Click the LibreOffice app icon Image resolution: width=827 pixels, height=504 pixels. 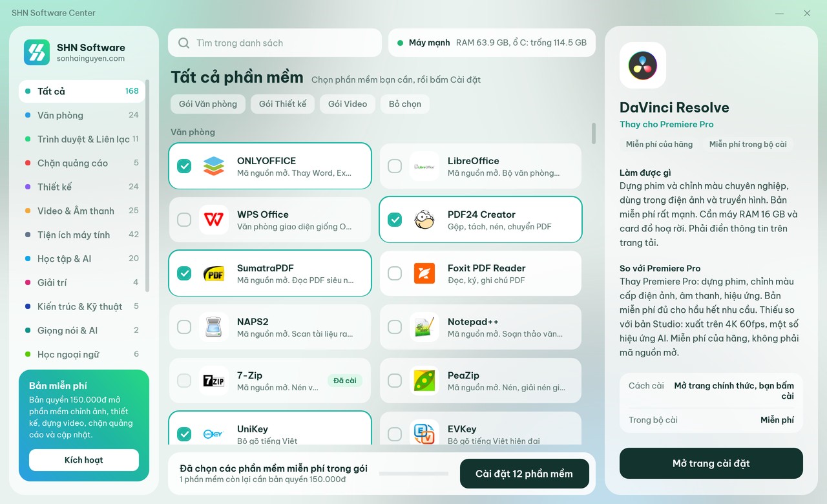point(424,166)
